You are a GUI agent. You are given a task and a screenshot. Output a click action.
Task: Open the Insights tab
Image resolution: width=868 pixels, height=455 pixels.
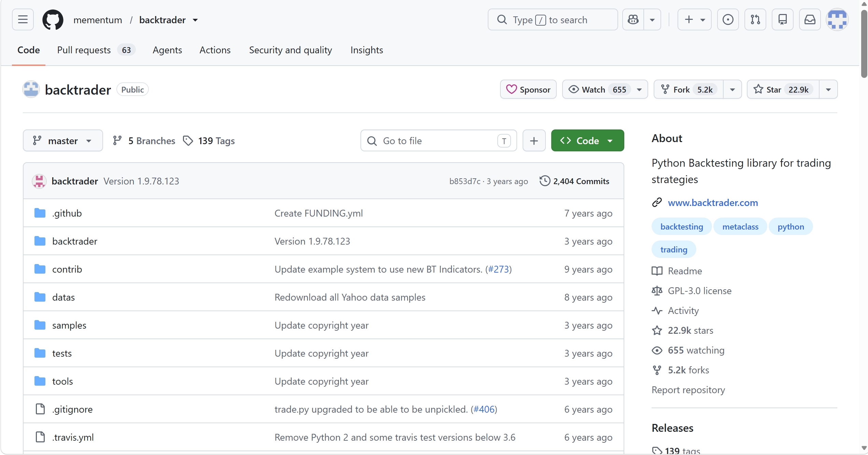coord(367,50)
